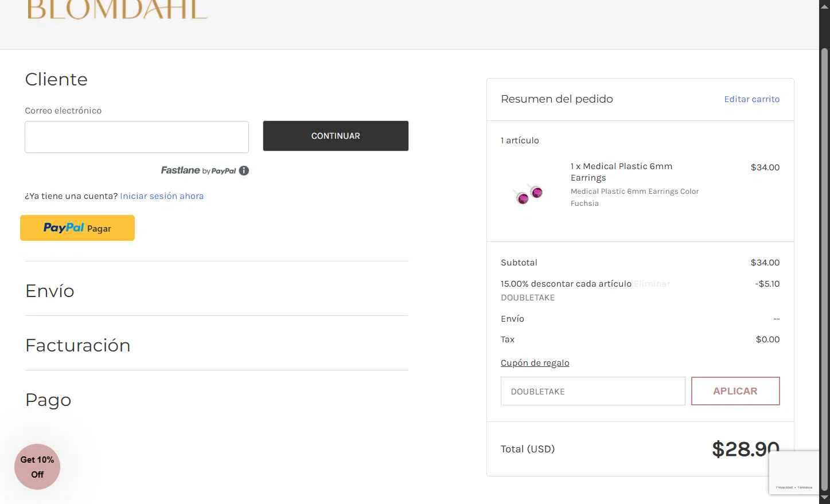Click the Pago section heading

tap(48, 400)
